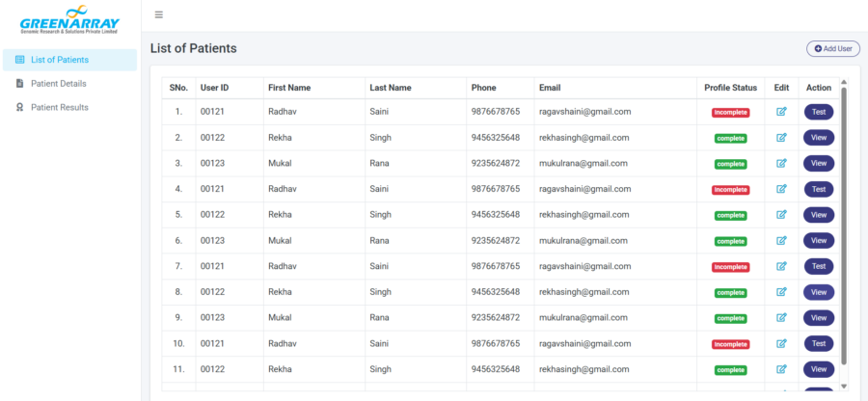Open Patient Results sidebar item
Screen dimensions: 868x401
point(59,107)
